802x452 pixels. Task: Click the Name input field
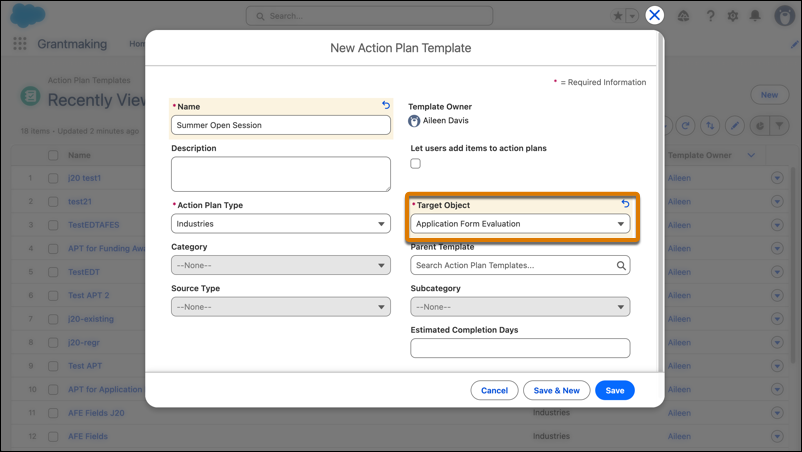point(281,125)
